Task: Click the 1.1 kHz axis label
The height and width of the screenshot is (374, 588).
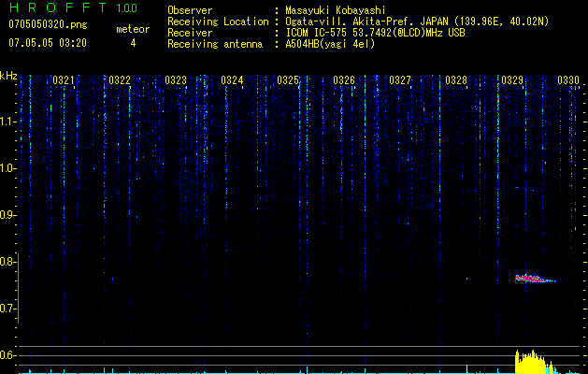Action: click(x=7, y=122)
